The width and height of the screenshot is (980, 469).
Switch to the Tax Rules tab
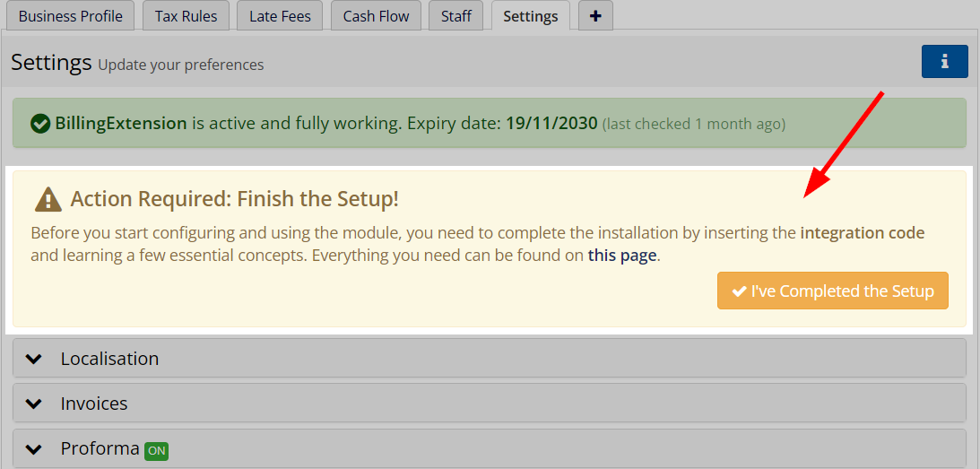tap(186, 15)
